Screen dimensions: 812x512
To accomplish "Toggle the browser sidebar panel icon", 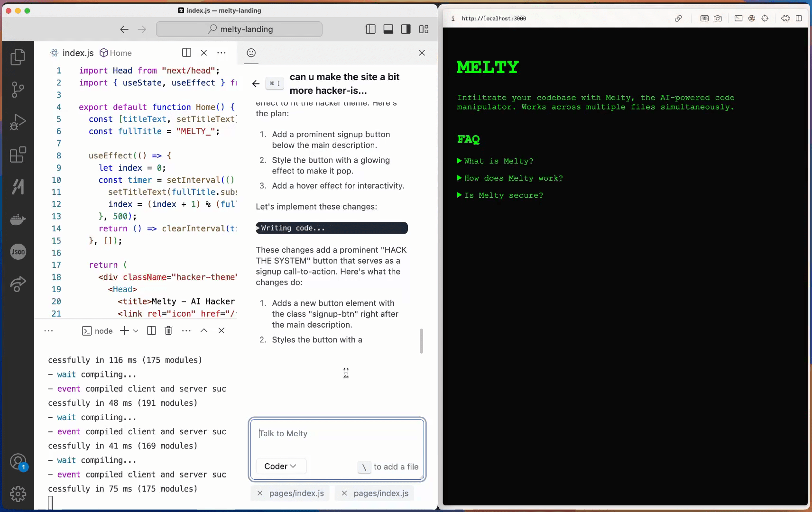I will coord(799,18).
